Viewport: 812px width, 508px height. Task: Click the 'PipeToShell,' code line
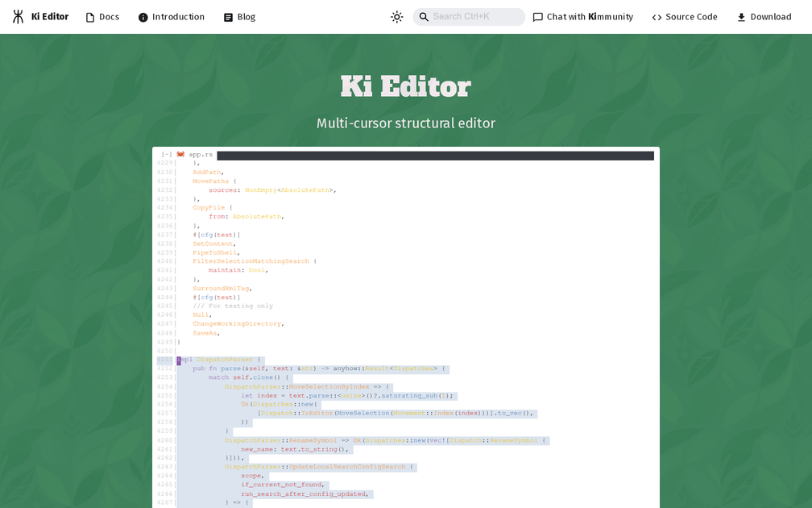pos(217,252)
